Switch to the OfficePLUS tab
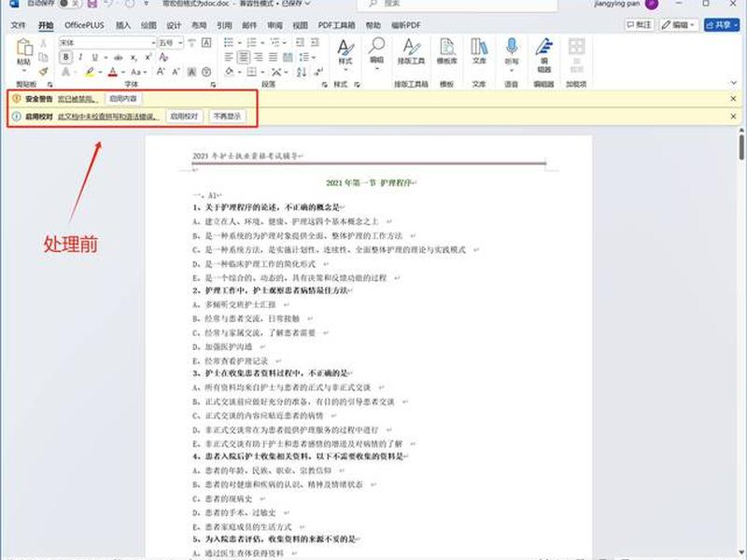The width and height of the screenshot is (747, 560). coord(84,25)
